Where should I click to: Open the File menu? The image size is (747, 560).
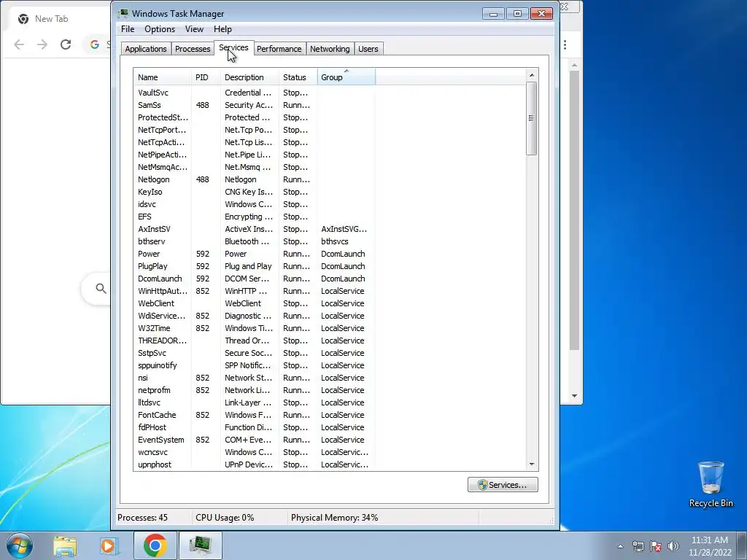pos(128,29)
